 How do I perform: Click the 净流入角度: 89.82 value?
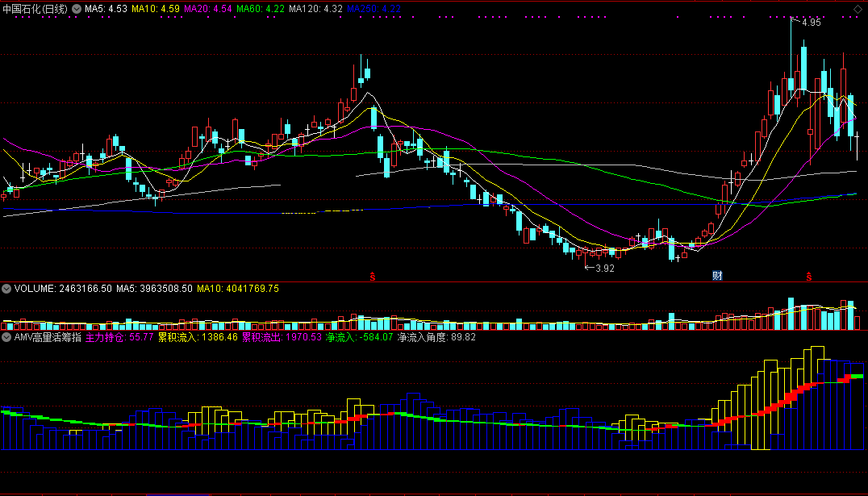tap(436, 336)
